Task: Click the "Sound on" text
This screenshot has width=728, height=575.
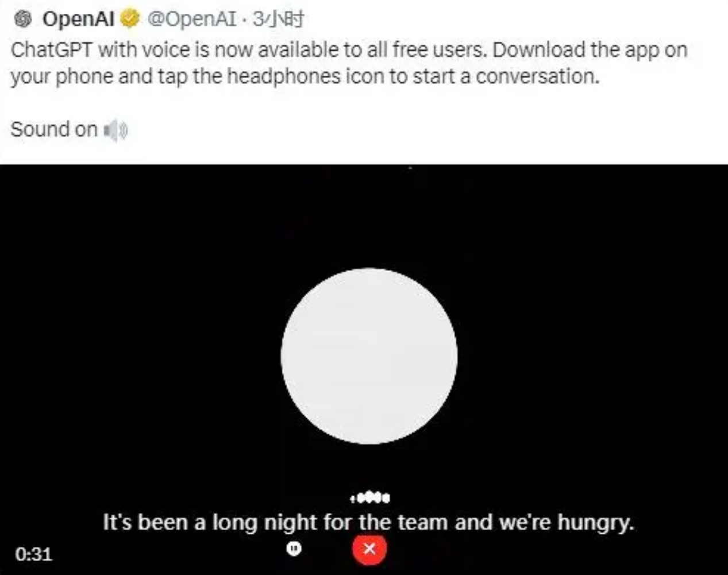Action: pos(54,129)
